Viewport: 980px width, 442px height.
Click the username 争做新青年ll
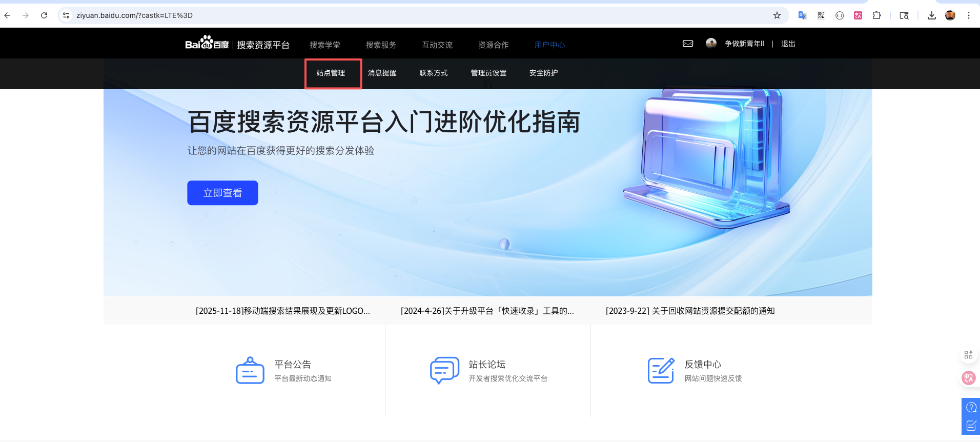coord(744,44)
